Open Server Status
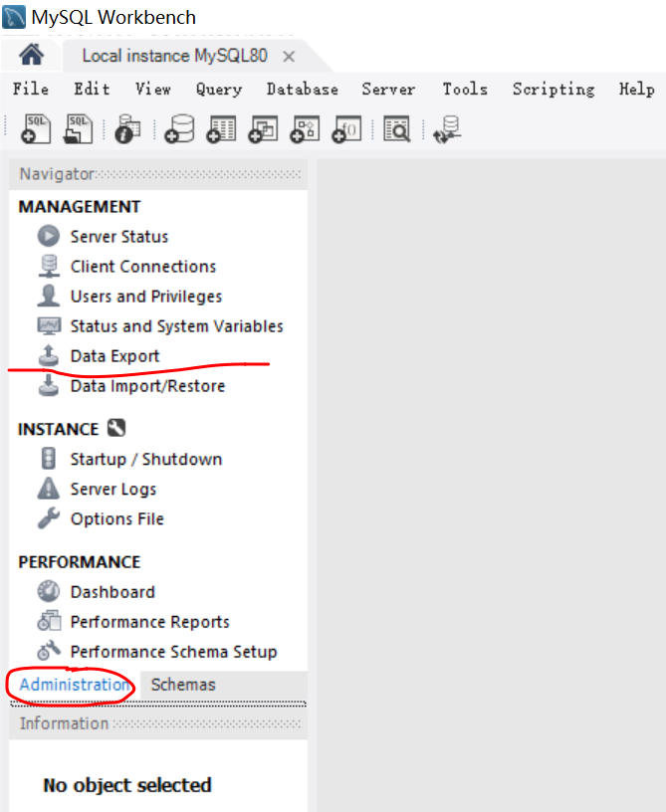 tap(119, 237)
